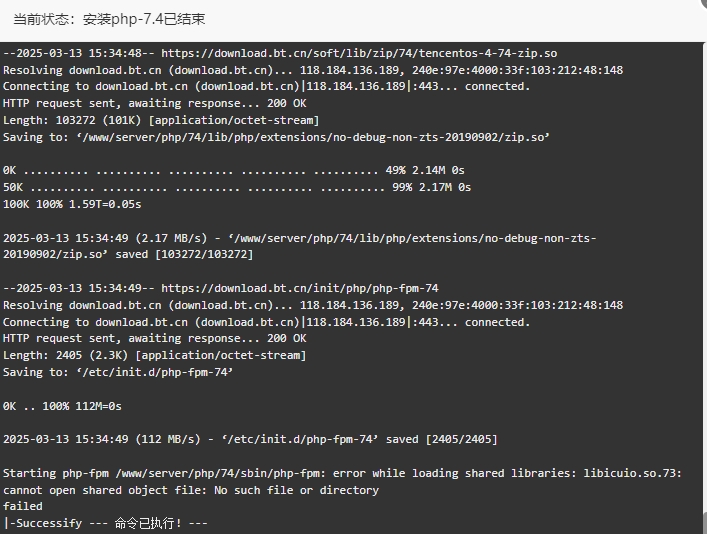Click the '0K .. 100% 112M=0s' line
The width and height of the screenshot is (707, 534).
point(62,406)
